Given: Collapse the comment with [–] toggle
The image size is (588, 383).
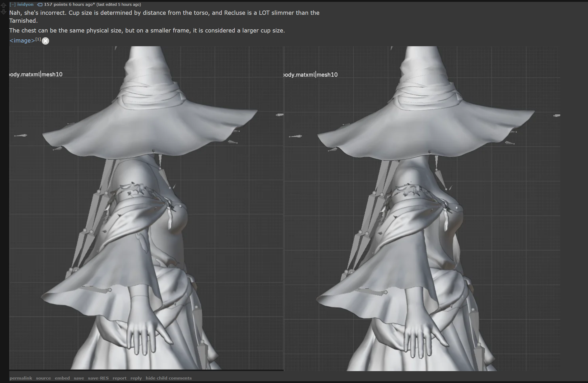Looking at the screenshot, I should (x=12, y=4).
